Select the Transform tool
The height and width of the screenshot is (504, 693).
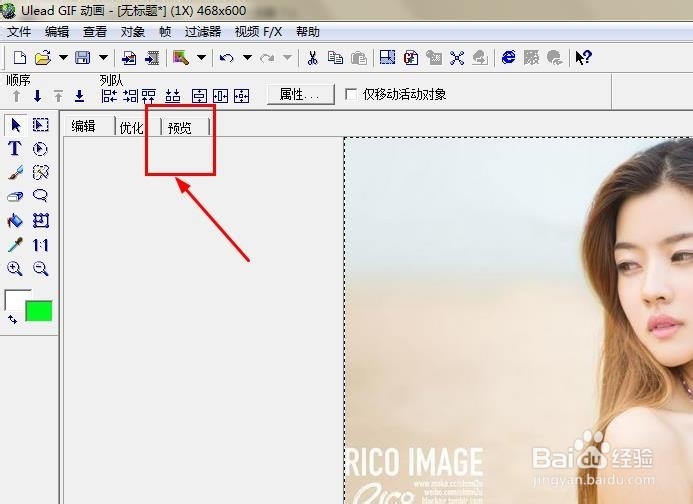pyautogui.click(x=40, y=220)
